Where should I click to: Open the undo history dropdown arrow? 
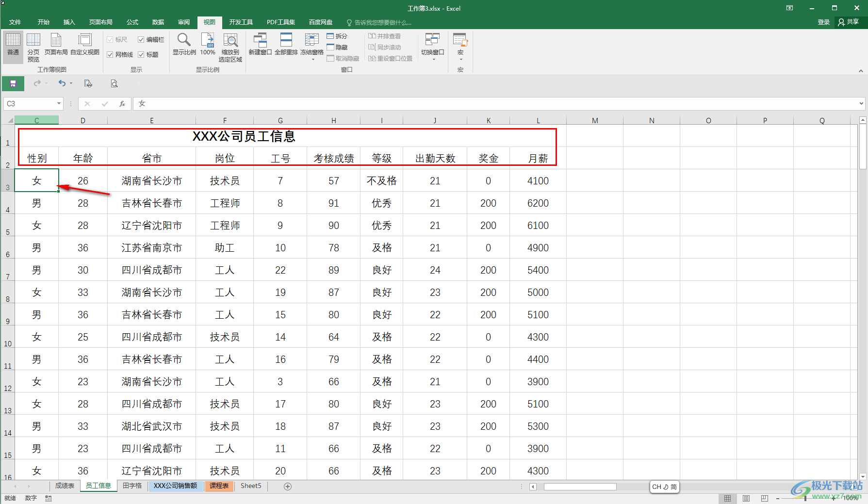click(71, 83)
